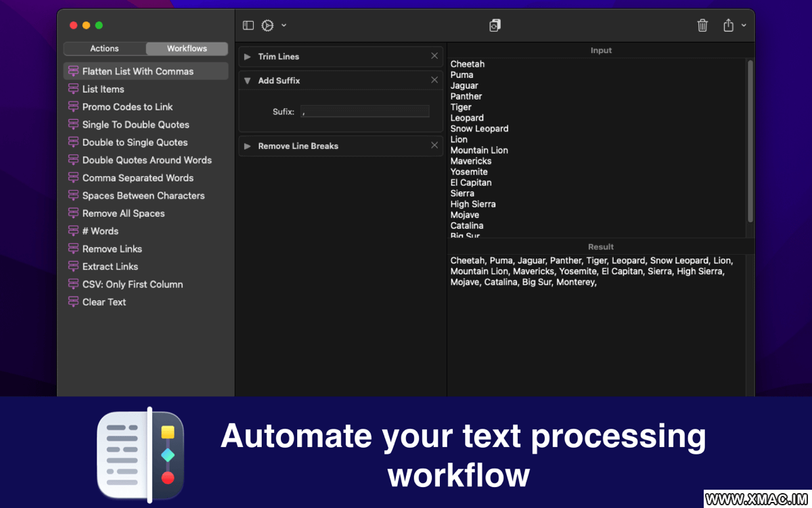This screenshot has height=508, width=812.
Task: Select Spaces Between Characters label
Action: click(x=143, y=196)
